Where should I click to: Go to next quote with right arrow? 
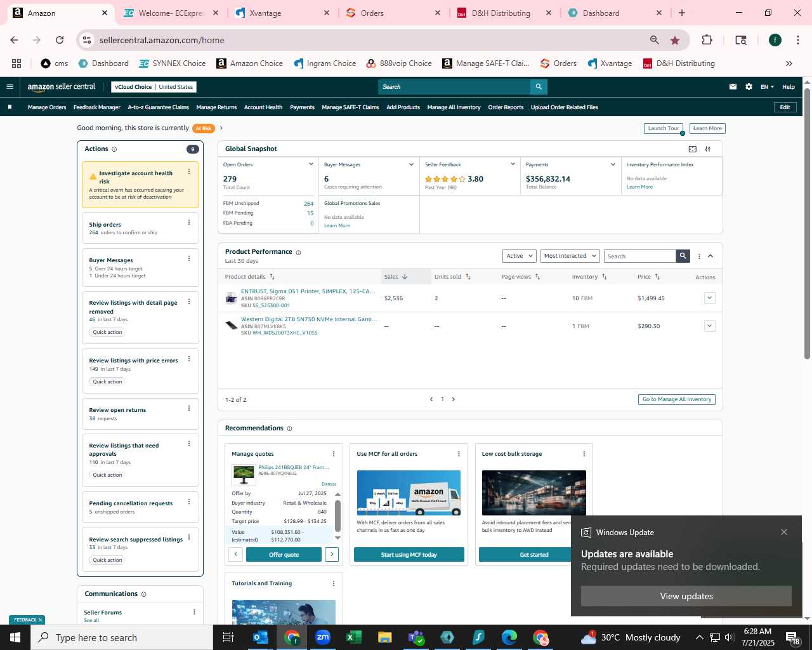coord(332,555)
